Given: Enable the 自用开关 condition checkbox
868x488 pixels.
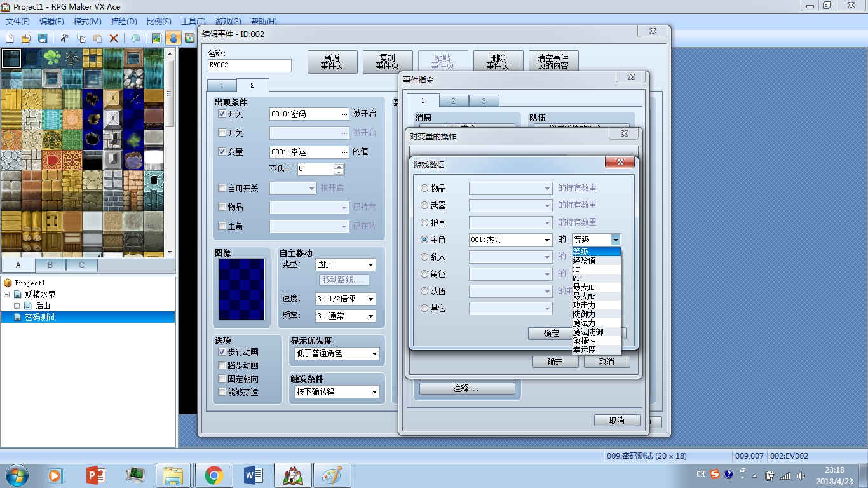Looking at the screenshot, I should click(222, 188).
